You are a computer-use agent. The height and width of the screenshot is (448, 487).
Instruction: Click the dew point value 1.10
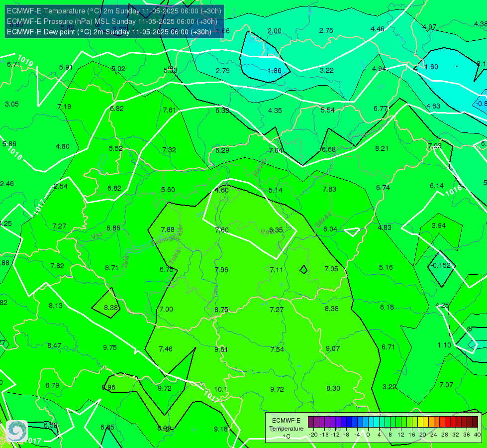coord(444,345)
